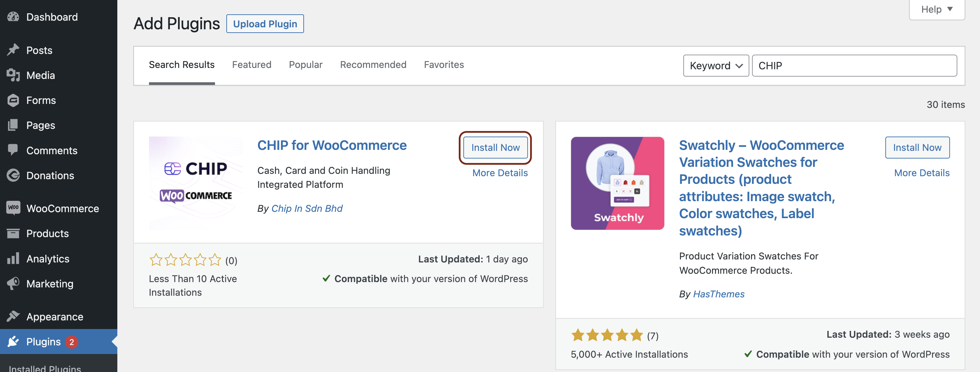This screenshot has height=372, width=980.
Task: Click the Comments speech bubble icon
Action: click(x=13, y=150)
